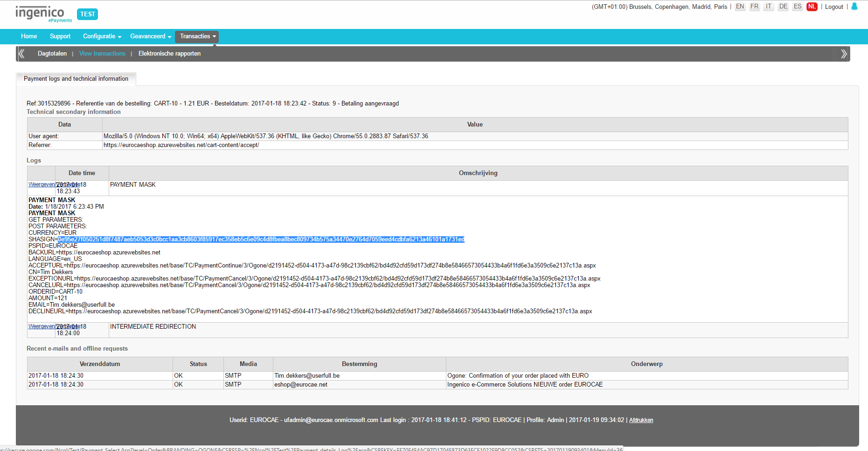Click the TEST environment badge
This screenshot has width=868, height=451.
coord(87,14)
